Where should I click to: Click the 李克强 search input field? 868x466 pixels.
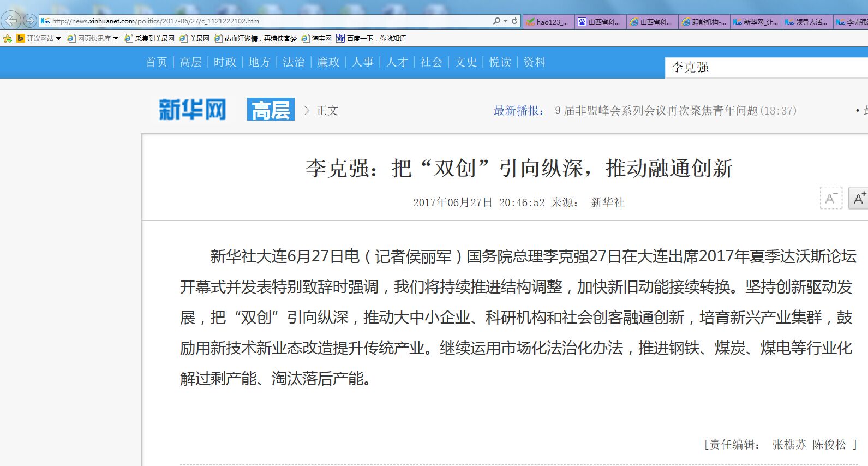click(x=764, y=67)
